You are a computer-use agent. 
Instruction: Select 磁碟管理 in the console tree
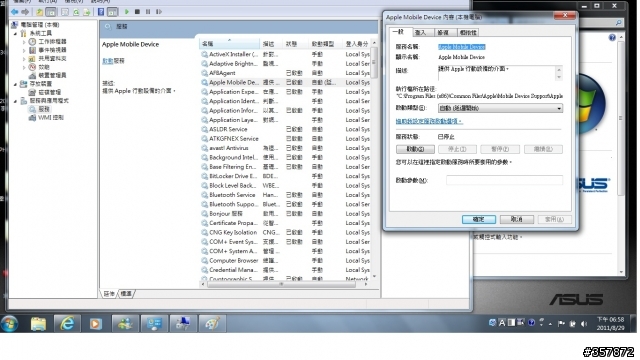click(50, 92)
